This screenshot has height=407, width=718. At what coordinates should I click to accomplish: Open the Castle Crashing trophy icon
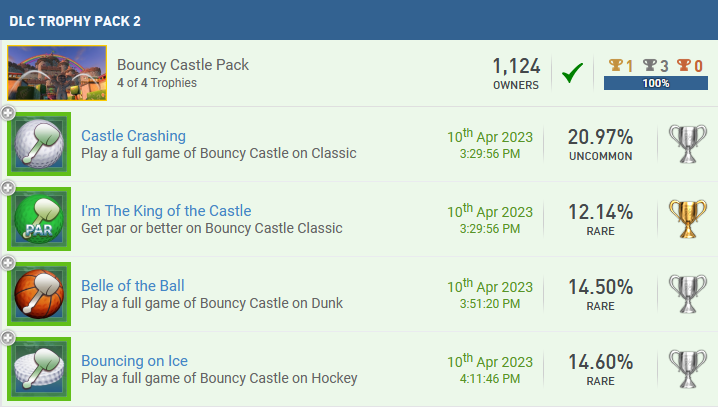pos(39,144)
